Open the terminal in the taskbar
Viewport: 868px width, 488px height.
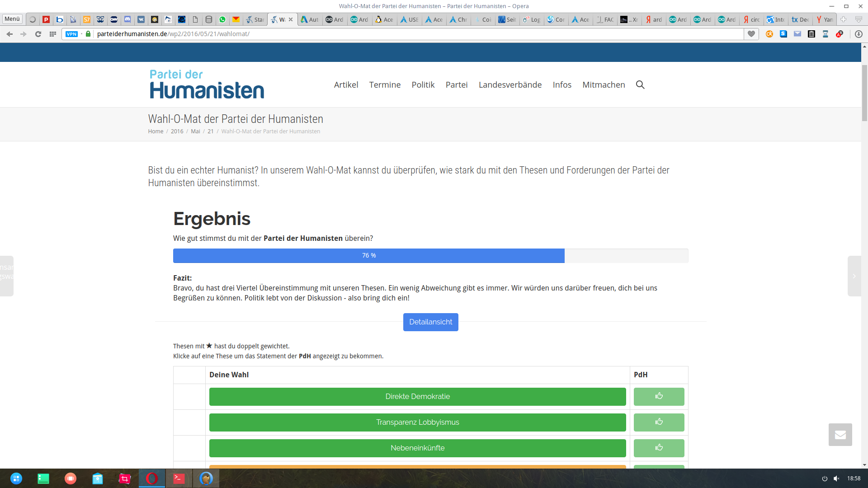click(x=179, y=478)
